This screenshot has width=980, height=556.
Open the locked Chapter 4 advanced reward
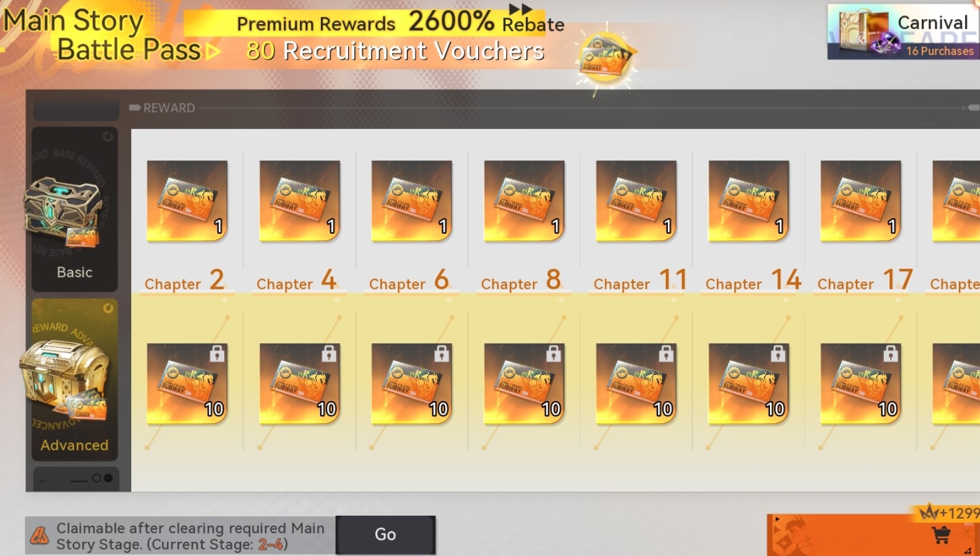click(x=299, y=384)
